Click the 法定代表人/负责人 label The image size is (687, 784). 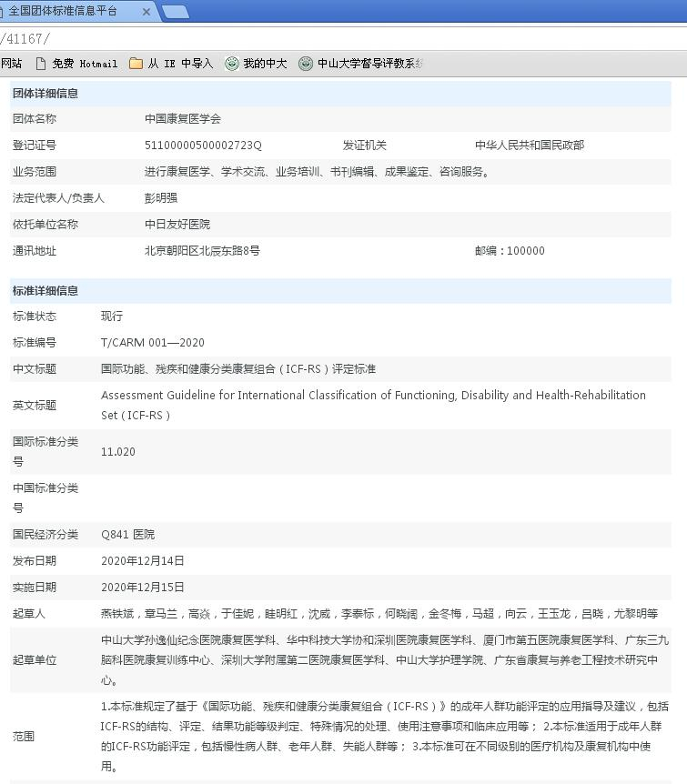58,198
